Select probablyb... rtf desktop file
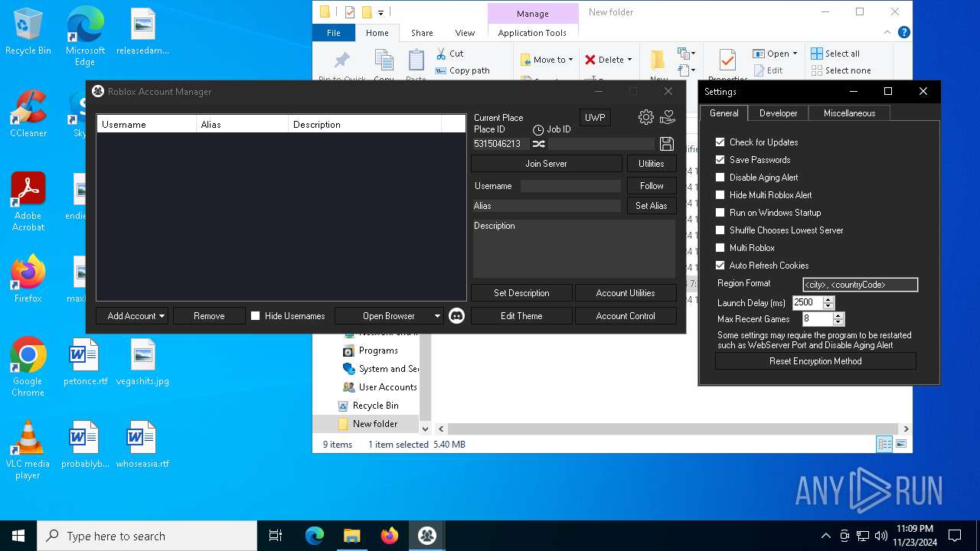Screen dimensions: 980x551 (x=85, y=445)
